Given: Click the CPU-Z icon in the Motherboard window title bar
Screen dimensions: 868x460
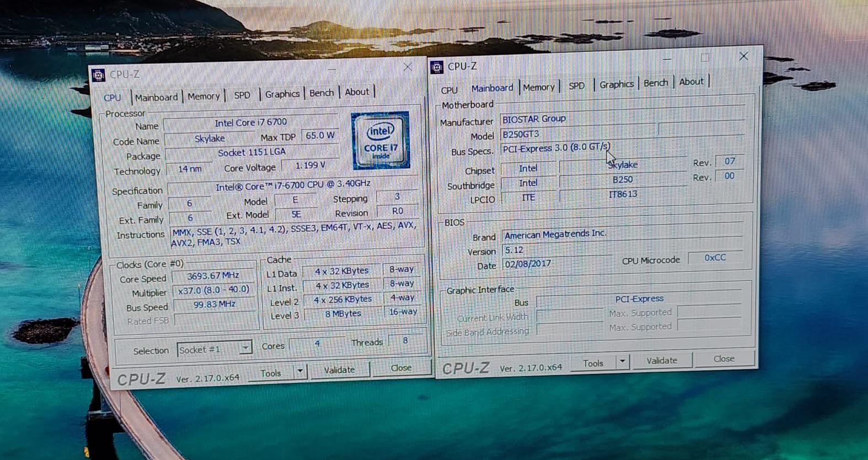Looking at the screenshot, I should 436,67.
